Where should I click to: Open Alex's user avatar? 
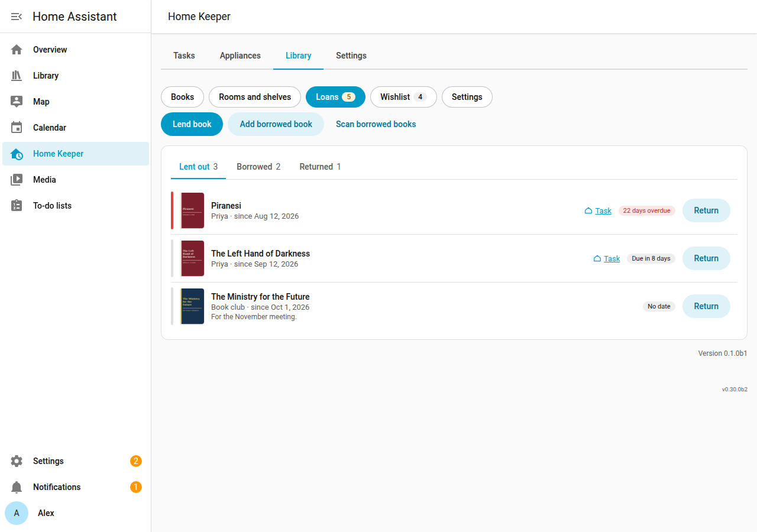[x=17, y=513]
